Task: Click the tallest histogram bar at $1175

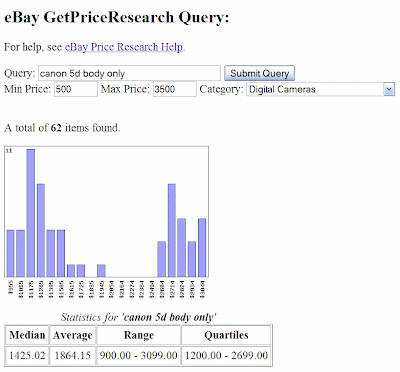Action: [31, 213]
